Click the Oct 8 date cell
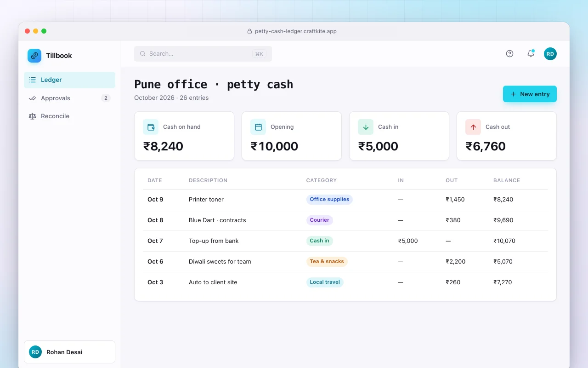Screen dimensions: 588x368 155,220
